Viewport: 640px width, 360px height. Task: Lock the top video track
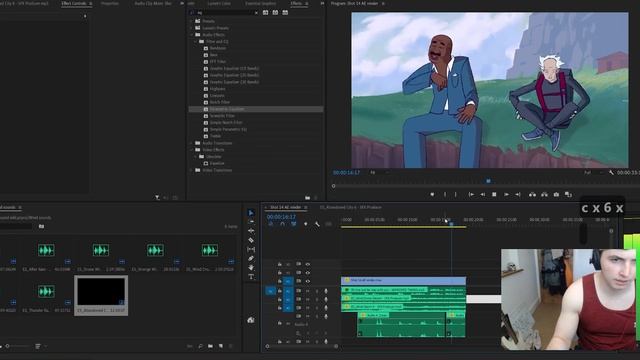pyautogui.click(x=280, y=264)
